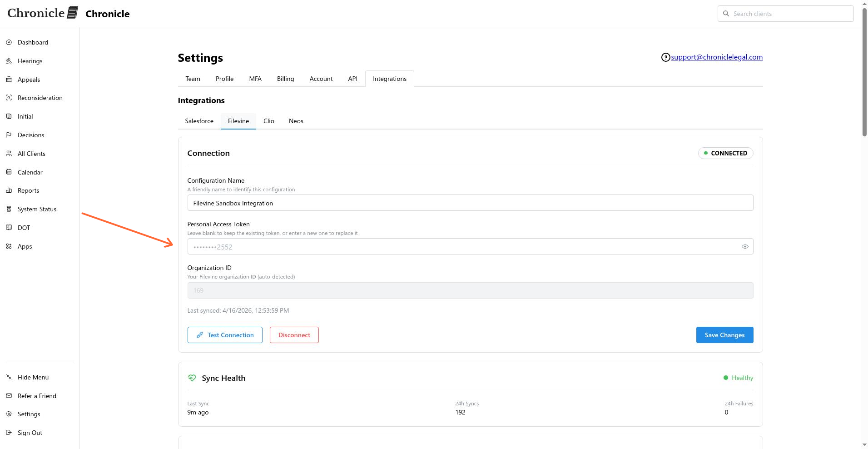Click Hide Menu in the sidebar

(x=33, y=377)
